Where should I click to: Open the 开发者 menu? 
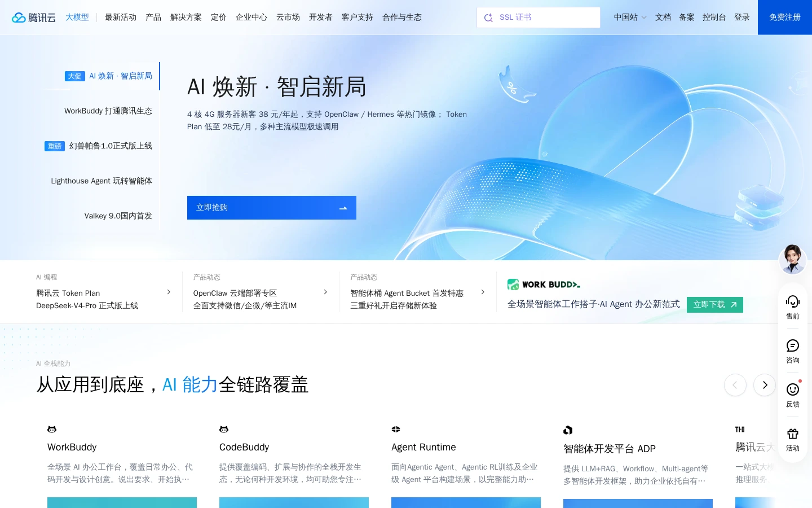(321, 17)
